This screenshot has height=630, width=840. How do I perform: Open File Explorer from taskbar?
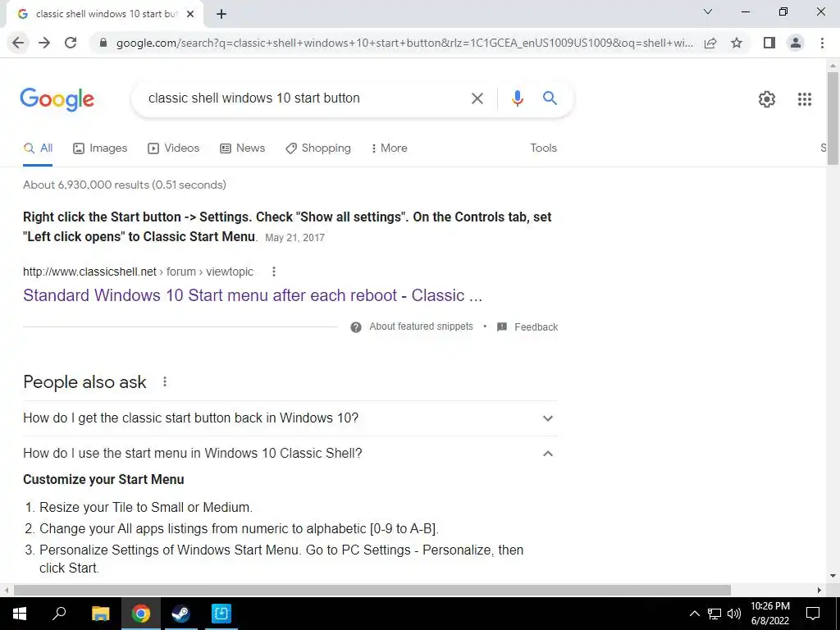[x=100, y=614]
